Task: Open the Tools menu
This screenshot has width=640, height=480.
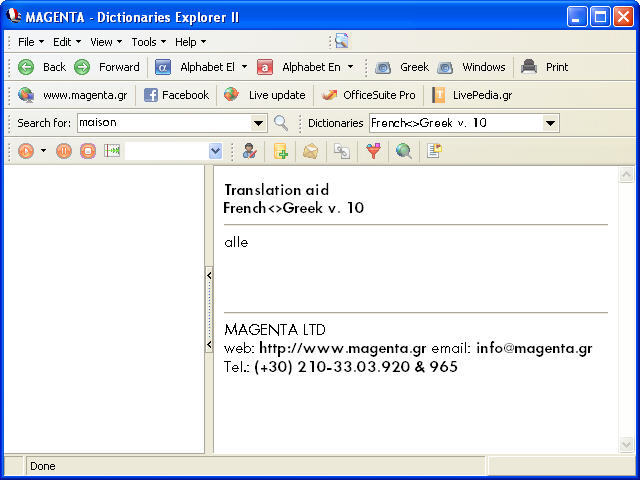Action: (149, 42)
